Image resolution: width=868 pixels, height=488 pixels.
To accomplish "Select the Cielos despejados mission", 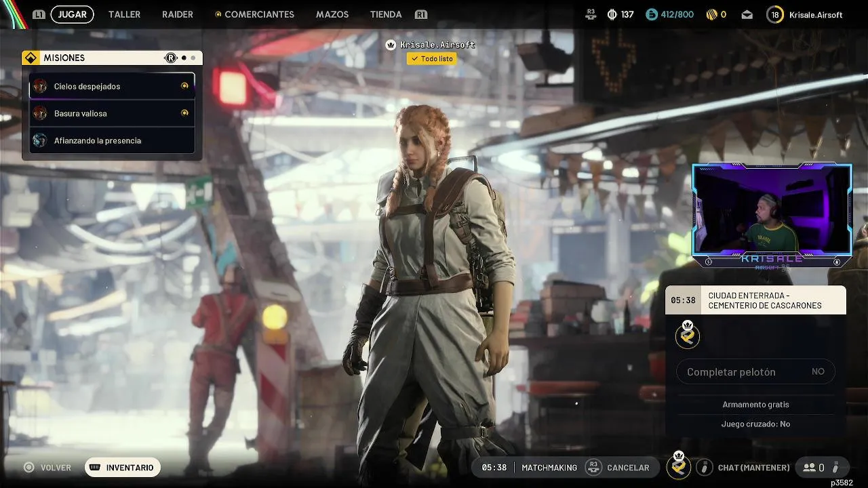I will point(112,86).
